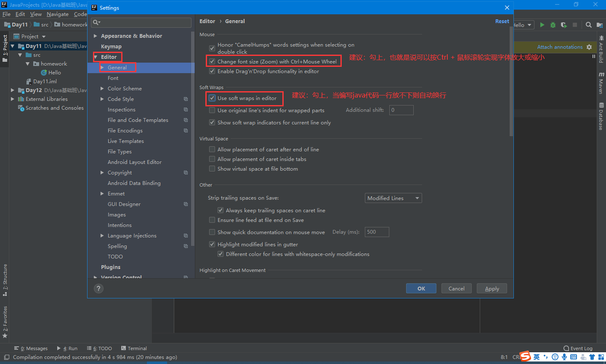Click the Cancel button
The height and width of the screenshot is (364, 606).
(457, 288)
